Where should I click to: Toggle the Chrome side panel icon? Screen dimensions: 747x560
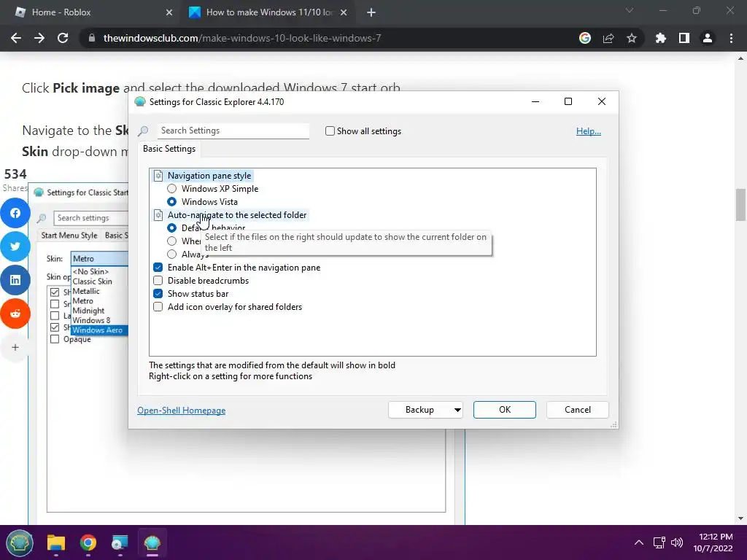684,38
